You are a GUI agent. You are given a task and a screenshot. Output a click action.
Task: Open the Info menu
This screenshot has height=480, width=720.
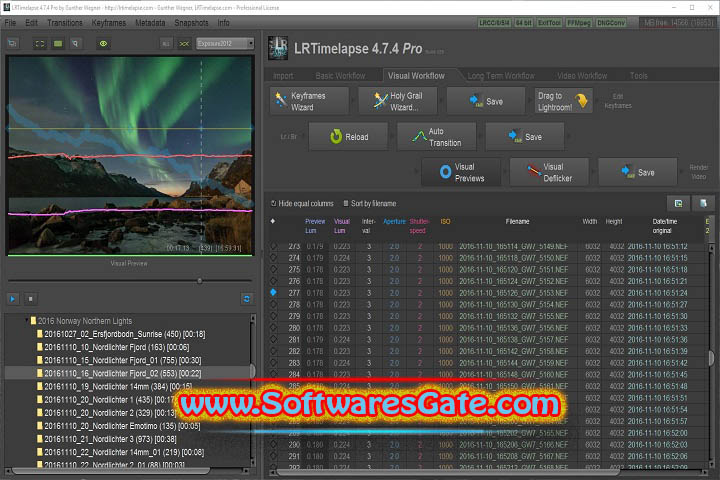[x=223, y=23]
